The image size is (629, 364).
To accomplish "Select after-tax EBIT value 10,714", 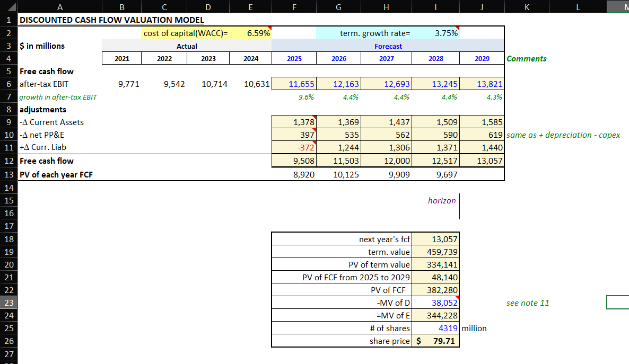I will [208, 84].
